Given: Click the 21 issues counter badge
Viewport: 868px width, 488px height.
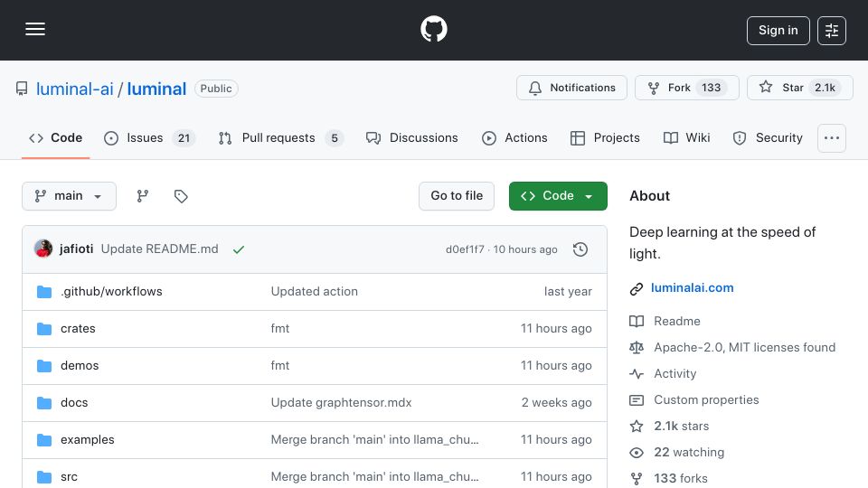Looking at the screenshot, I should 184,138.
